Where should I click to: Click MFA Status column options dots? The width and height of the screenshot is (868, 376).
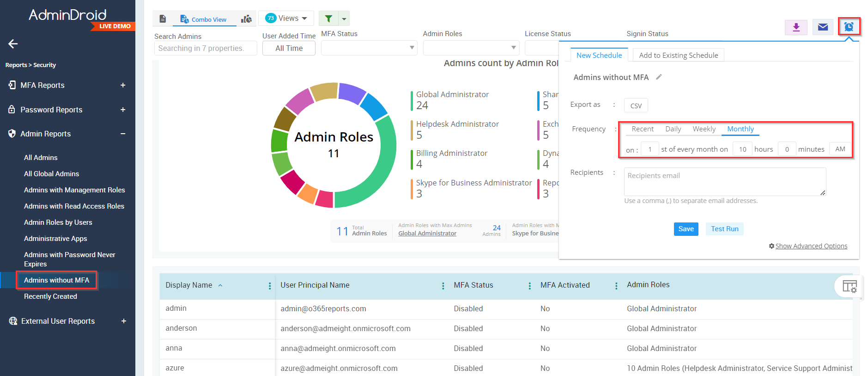[x=529, y=286]
